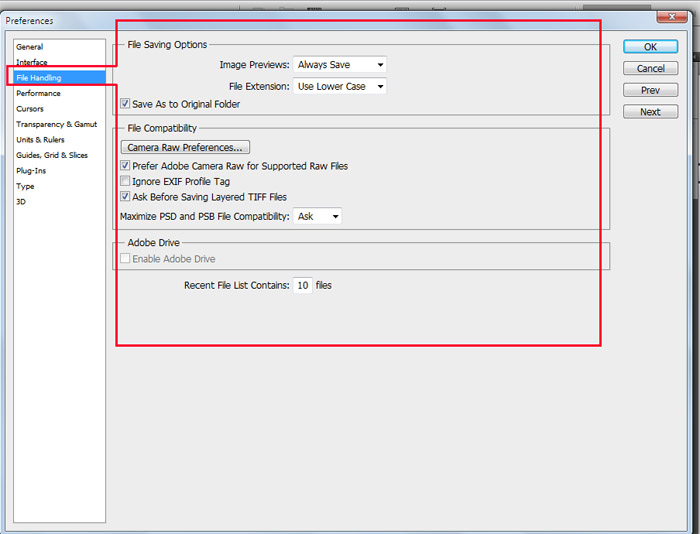
Task: Toggle Prefer Adobe Camera Raw for Supported Raw Files
Action: (125, 166)
